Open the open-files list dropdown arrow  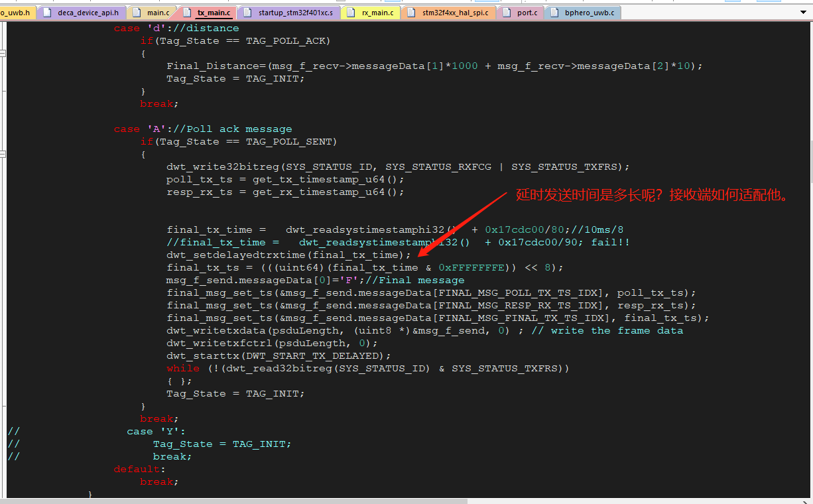point(806,12)
